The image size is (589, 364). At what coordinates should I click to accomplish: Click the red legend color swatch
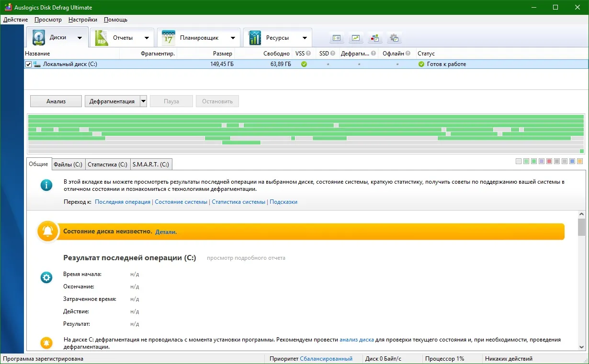click(549, 161)
